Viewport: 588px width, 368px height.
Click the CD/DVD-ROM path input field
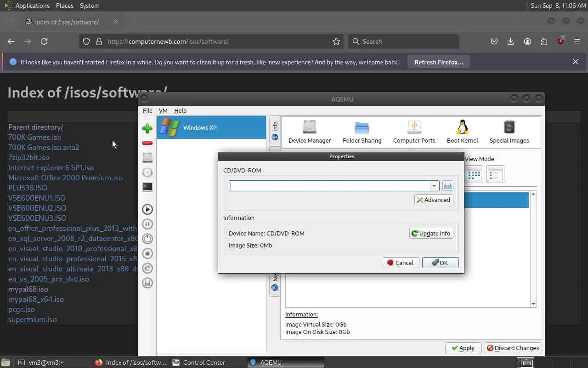(330, 186)
